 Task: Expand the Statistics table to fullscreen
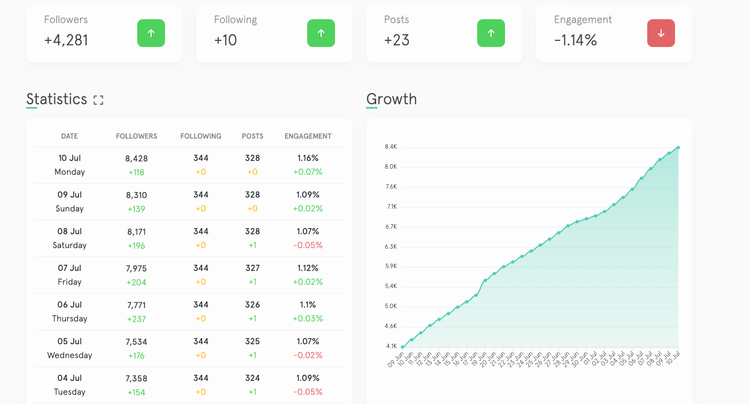98,100
